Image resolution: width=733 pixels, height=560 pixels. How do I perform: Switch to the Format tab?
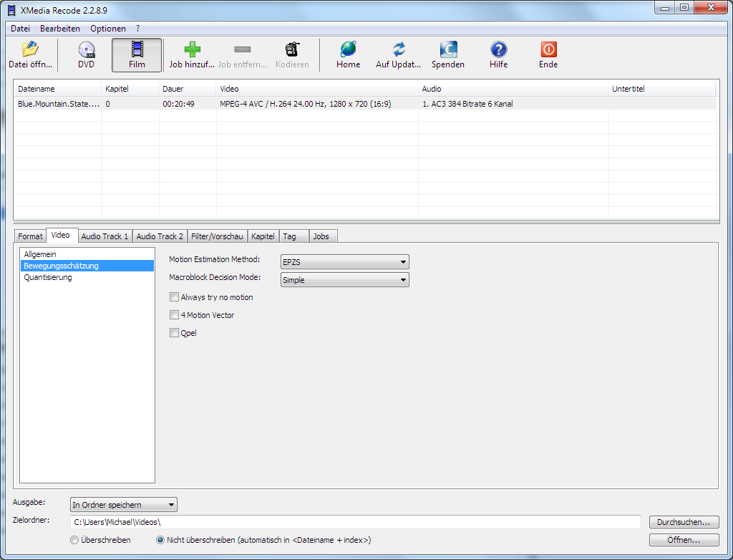pyautogui.click(x=30, y=236)
